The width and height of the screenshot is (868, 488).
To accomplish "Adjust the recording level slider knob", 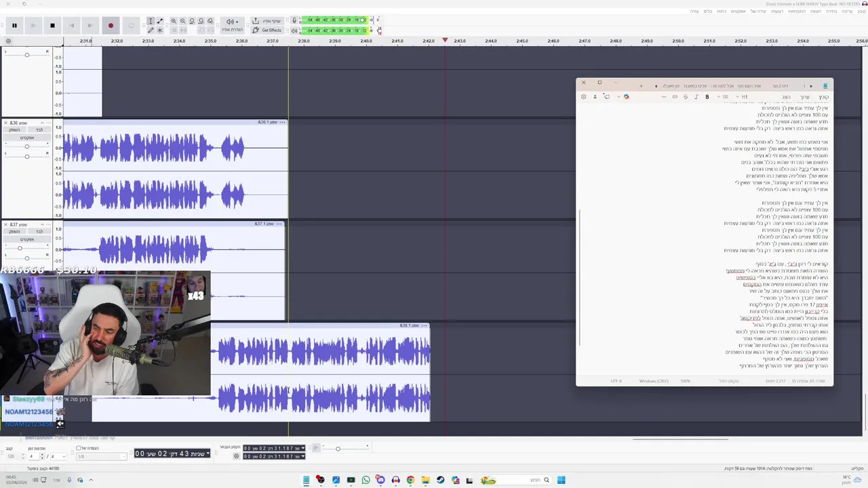I will (x=363, y=20).
